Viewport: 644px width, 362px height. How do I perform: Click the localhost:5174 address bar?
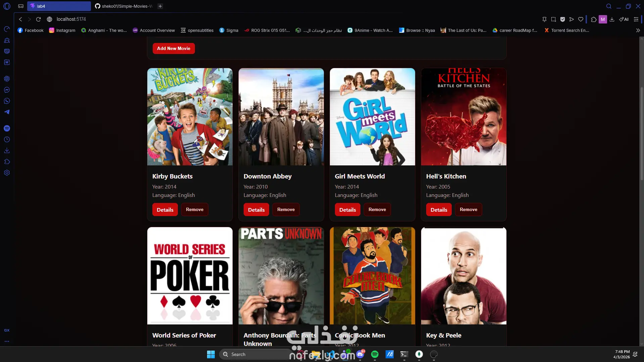tap(71, 19)
